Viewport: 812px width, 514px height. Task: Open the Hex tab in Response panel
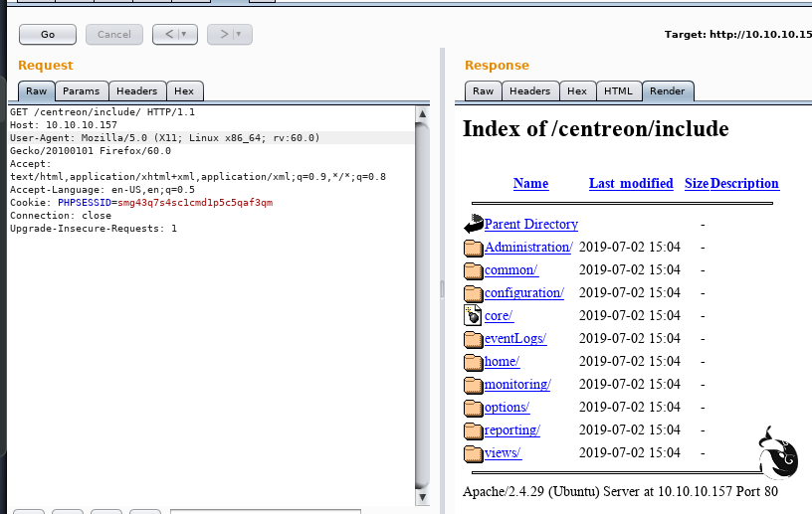click(577, 90)
